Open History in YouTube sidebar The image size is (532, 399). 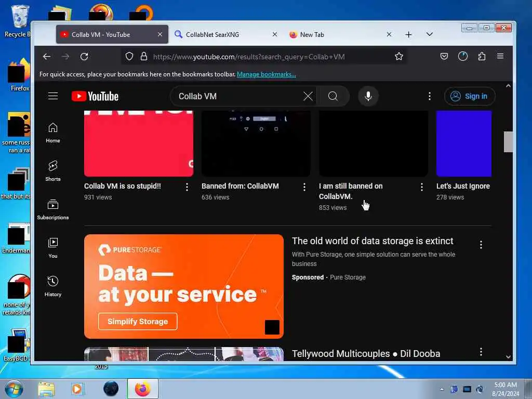click(53, 287)
